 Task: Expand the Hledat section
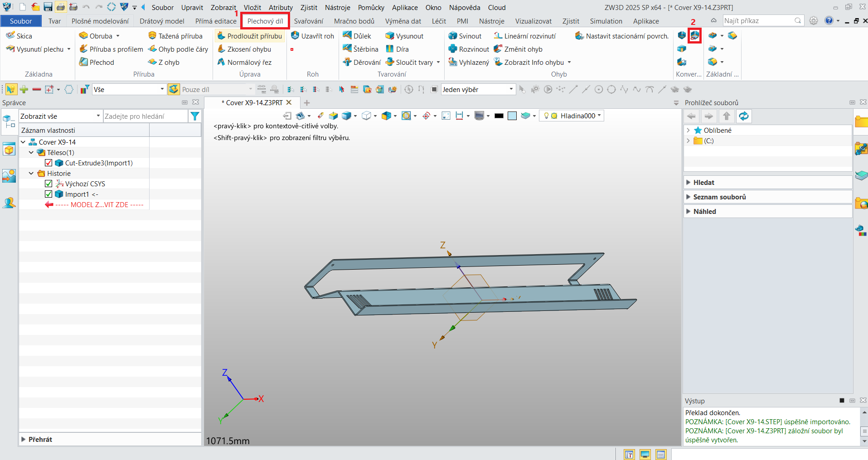coord(767,183)
